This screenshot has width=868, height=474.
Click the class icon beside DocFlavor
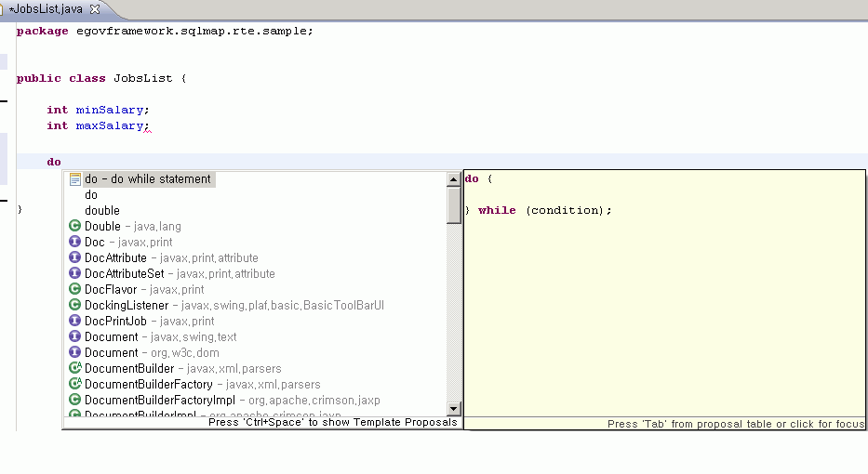(x=75, y=290)
